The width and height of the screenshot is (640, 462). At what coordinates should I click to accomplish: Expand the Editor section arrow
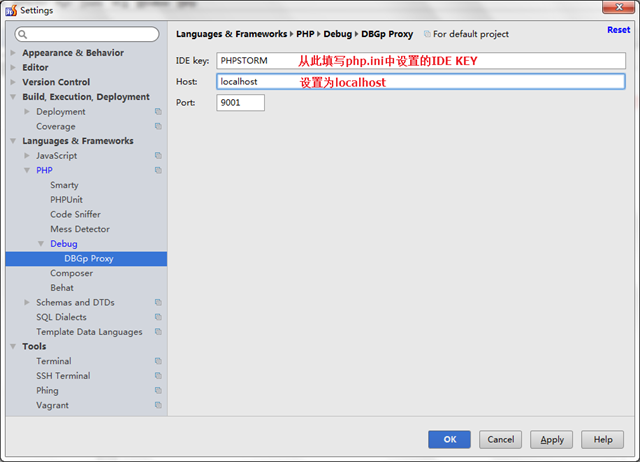tap(13, 67)
